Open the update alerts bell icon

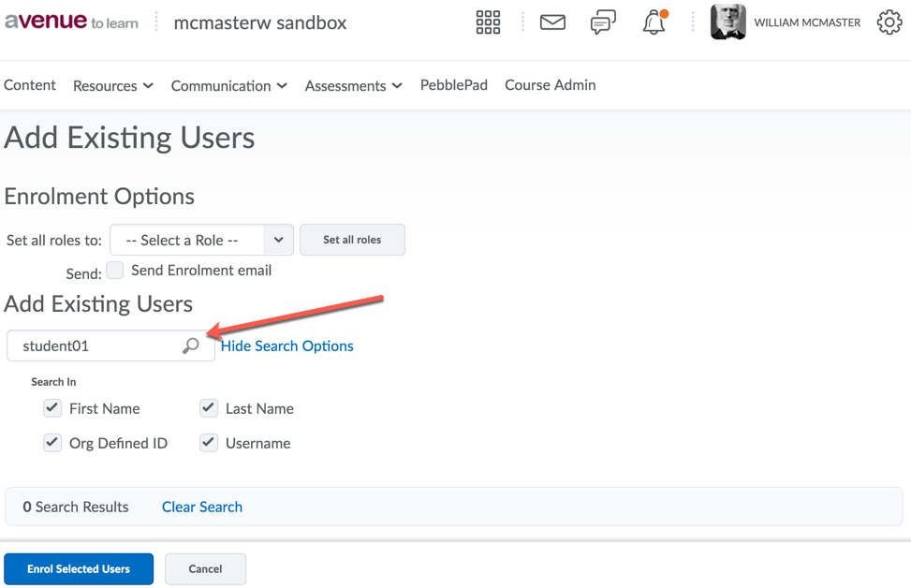click(x=654, y=23)
